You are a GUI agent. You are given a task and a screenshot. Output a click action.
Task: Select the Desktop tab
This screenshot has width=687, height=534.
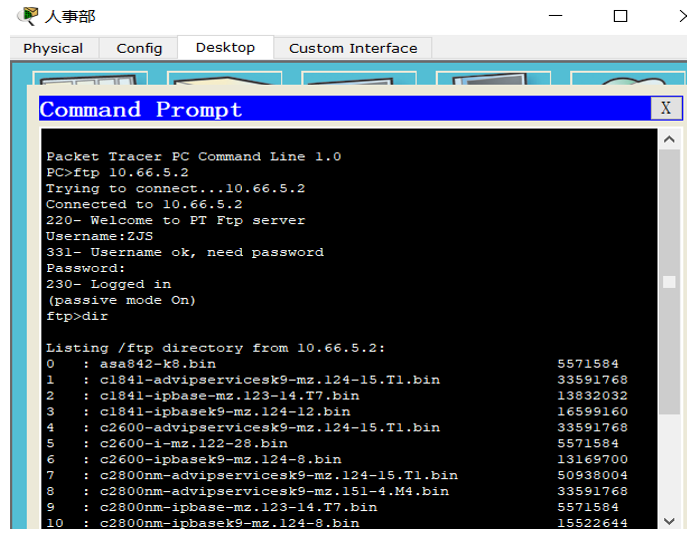[x=225, y=47]
